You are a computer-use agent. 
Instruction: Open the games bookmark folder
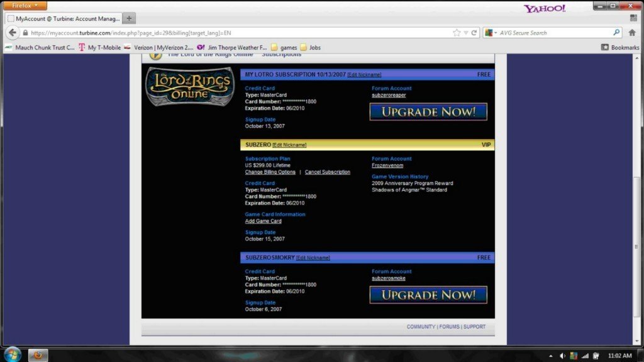tap(284, 48)
